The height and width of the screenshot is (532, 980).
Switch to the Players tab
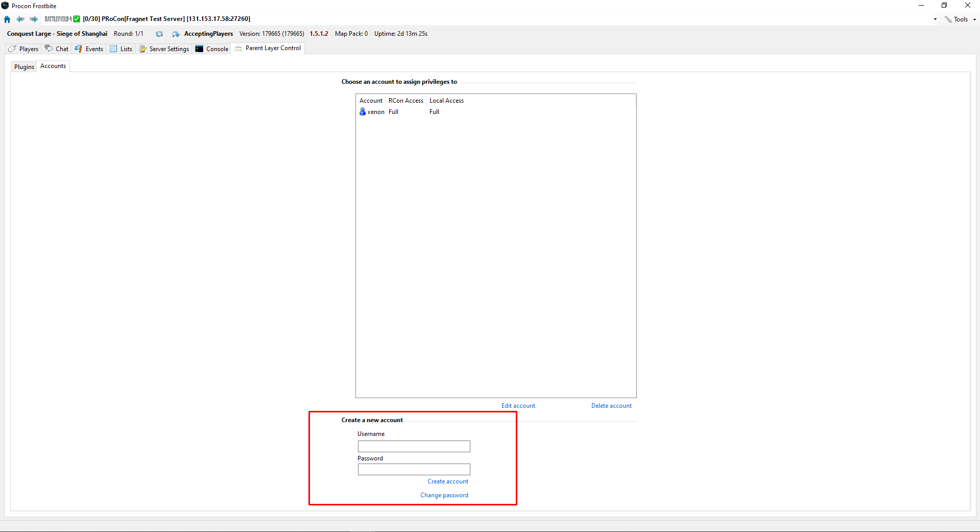tap(23, 49)
